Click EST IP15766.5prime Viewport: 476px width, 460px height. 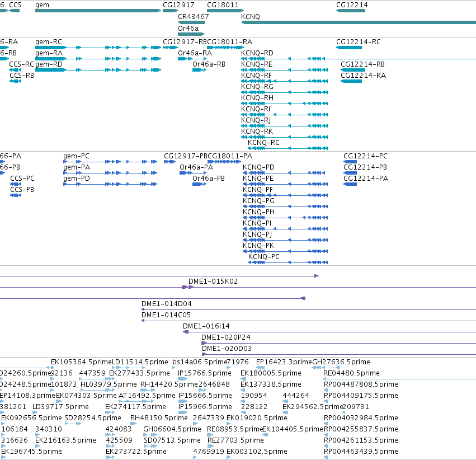205,373
